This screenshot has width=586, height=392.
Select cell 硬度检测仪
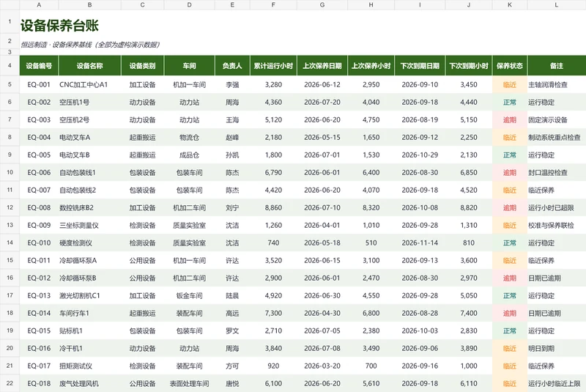pos(89,243)
